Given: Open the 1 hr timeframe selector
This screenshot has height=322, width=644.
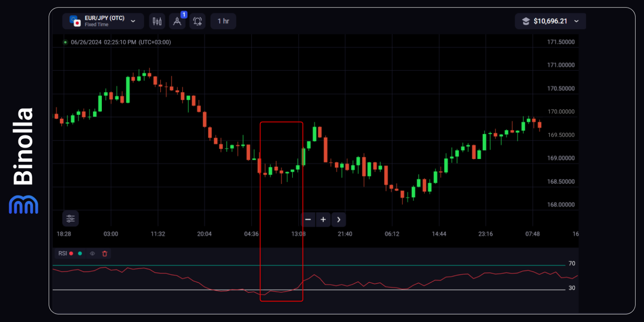Looking at the screenshot, I should (223, 21).
